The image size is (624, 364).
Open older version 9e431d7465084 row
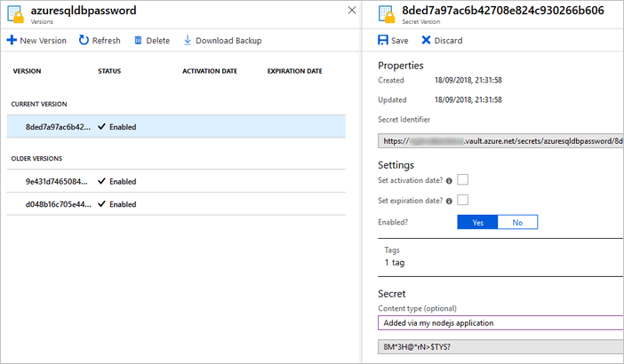coord(176,181)
